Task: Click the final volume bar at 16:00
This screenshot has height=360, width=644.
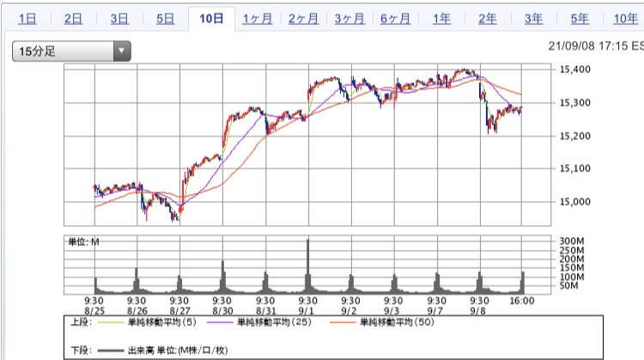Action: (x=523, y=283)
